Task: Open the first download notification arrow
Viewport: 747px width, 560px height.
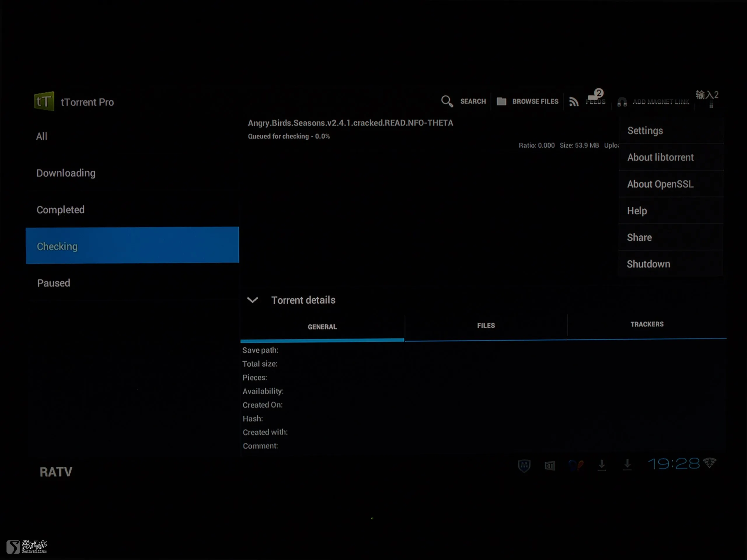Action: point(601,465)
